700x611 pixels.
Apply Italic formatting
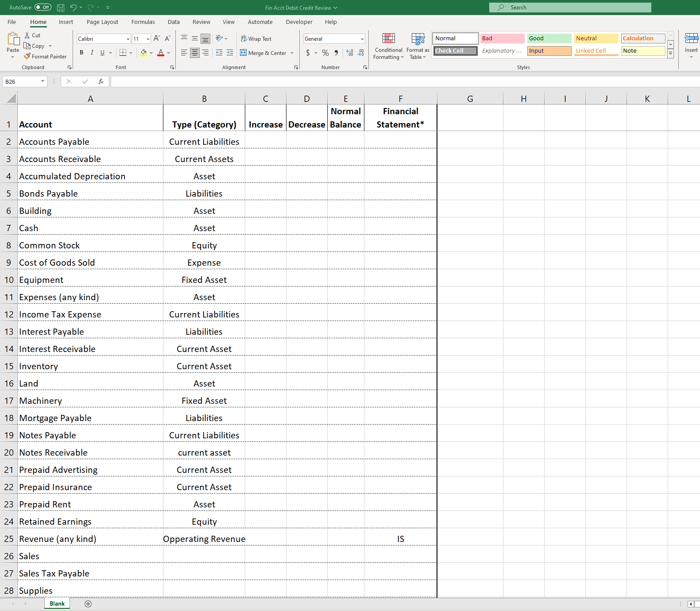[92, 53]
